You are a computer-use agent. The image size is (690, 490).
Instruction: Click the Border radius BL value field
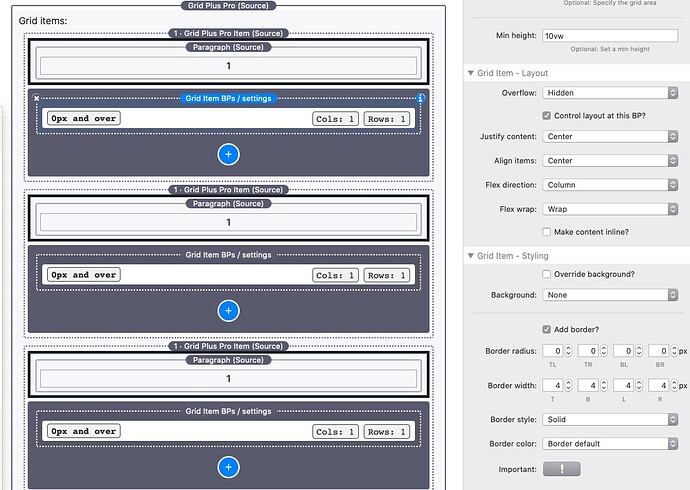624,351
